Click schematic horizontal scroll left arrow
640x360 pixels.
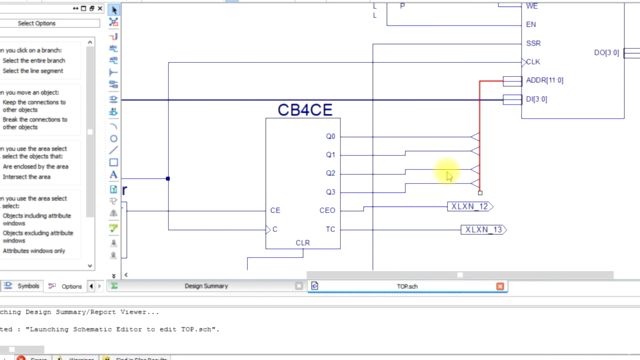tap(126, 275)
